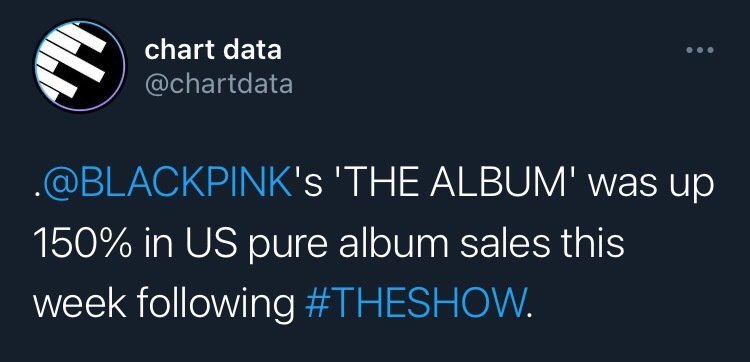The height and width of the screenshot is (362, 750).
Task: Open the @chartdata handle link
Action: pos(218,84)
